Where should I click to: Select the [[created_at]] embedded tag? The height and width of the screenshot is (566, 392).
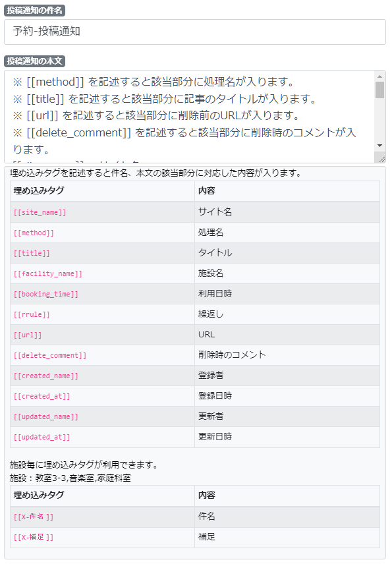(40, 396)
